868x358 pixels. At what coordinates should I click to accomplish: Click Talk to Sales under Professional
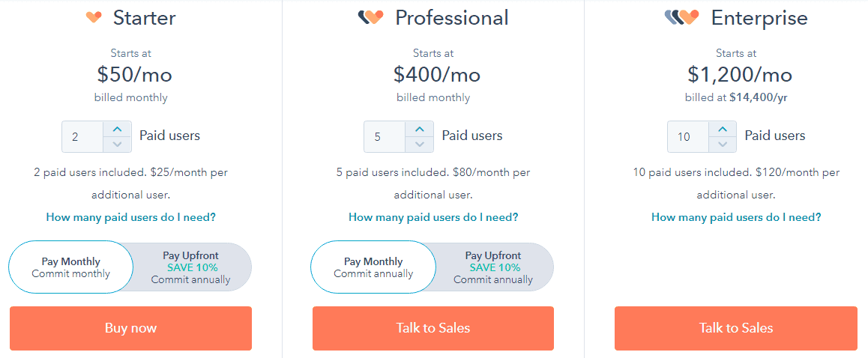coord(433,328)
